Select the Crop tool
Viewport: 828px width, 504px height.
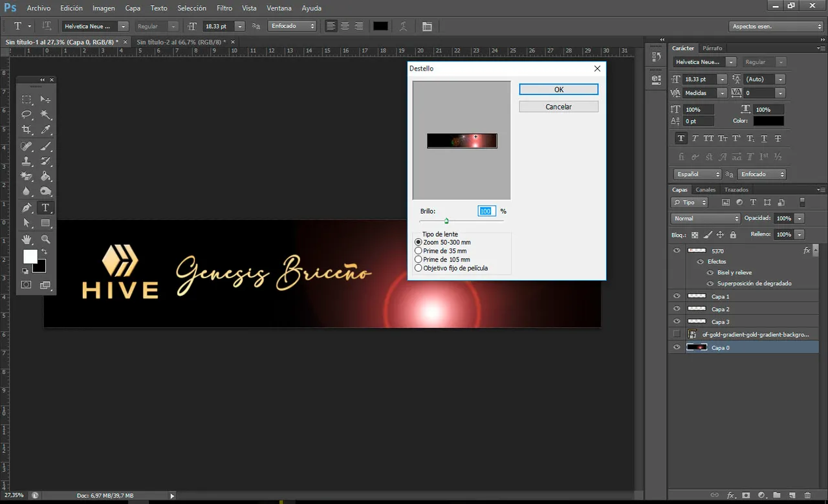[x=27, y=130]
